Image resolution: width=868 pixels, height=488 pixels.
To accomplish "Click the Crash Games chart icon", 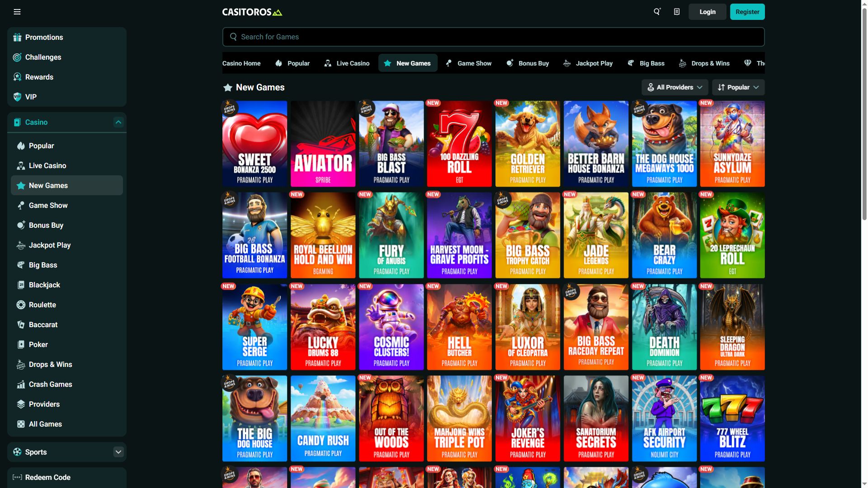I will point(21,384).
